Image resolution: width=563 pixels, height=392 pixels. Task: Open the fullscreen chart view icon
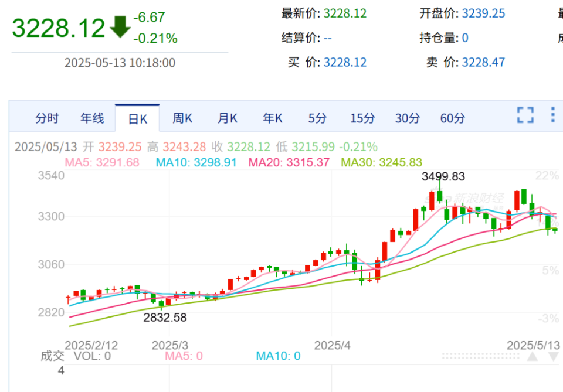(x=524, y=115)
